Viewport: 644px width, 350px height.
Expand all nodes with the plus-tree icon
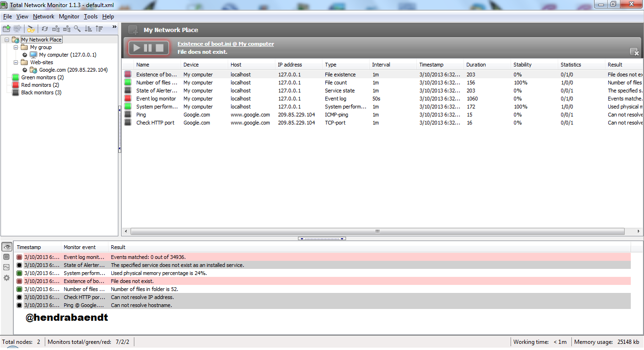[56, 29]
